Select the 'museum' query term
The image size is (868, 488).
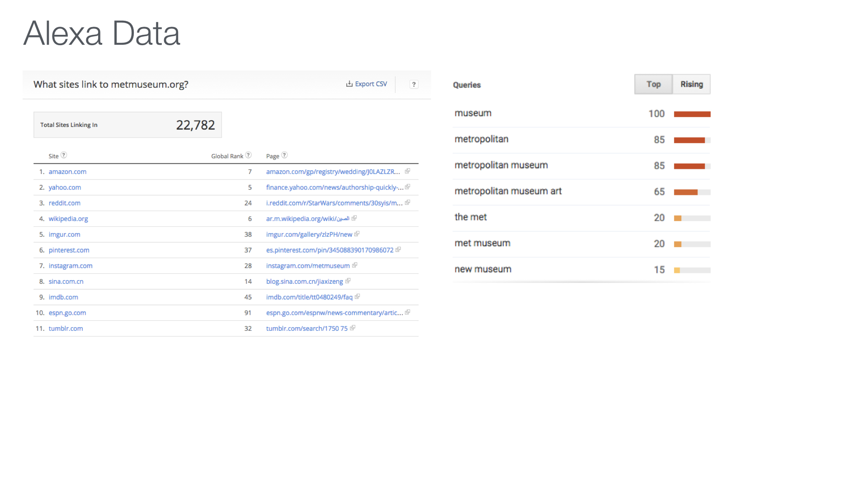coord(473,113)
